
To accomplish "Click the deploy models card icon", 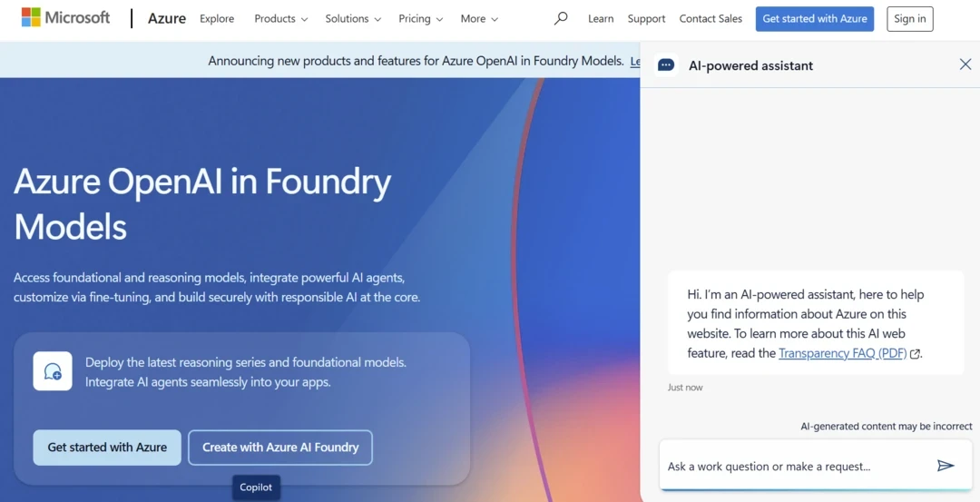I will click(53, 371).
